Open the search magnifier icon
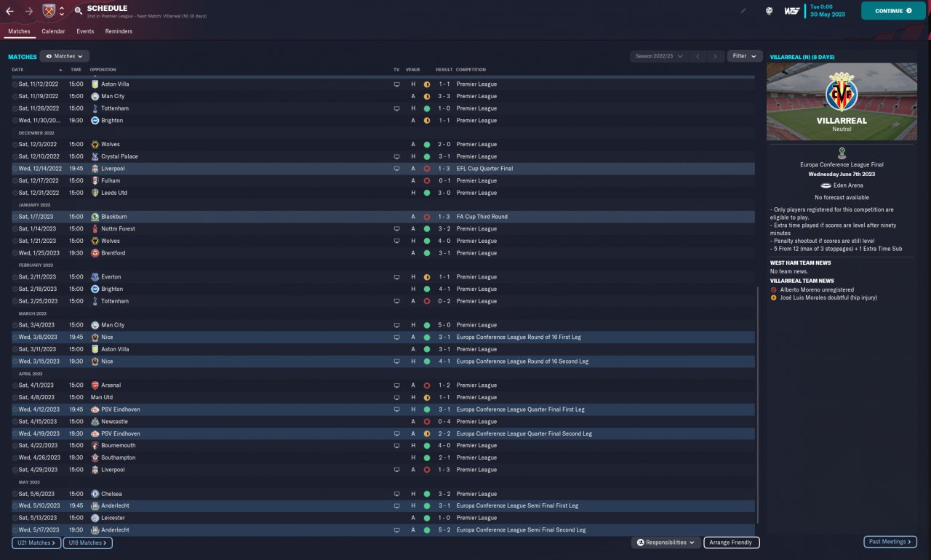This screenshot has width=931, height=560. coord(78,11)
